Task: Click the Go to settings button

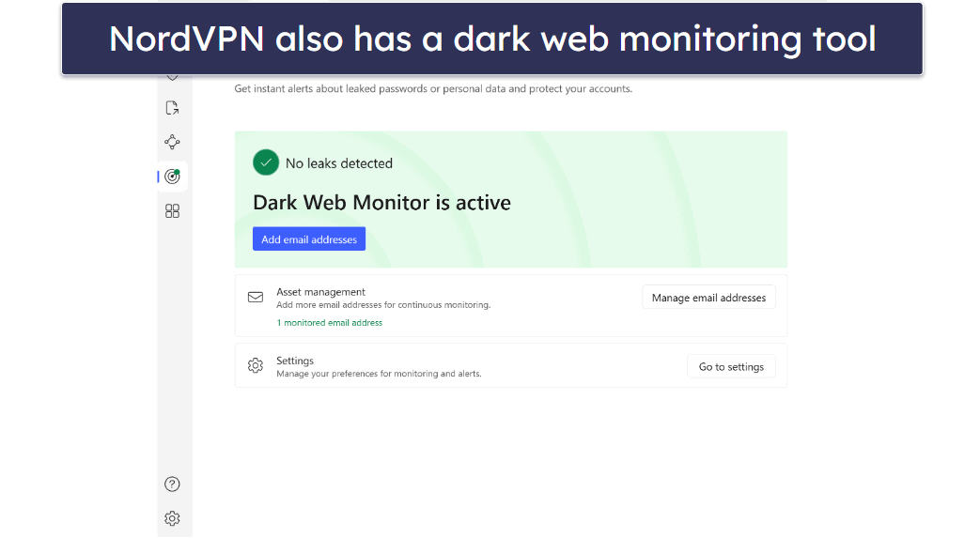Action: (731, 367)
